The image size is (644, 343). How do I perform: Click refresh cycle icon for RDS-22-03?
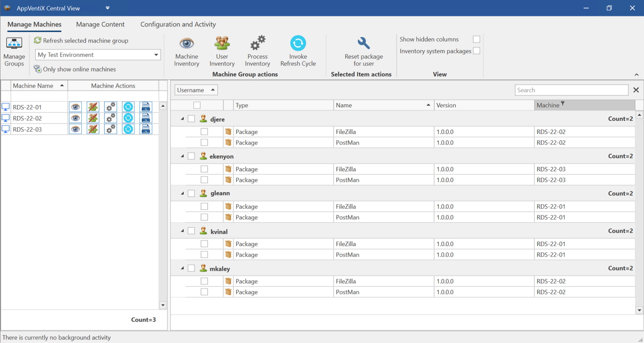128,129
